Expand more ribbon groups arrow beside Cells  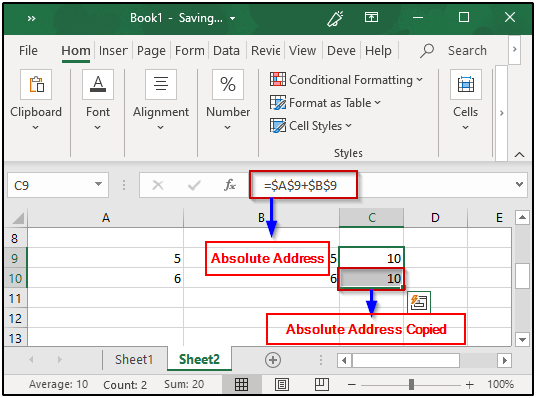tap(501, 113)
